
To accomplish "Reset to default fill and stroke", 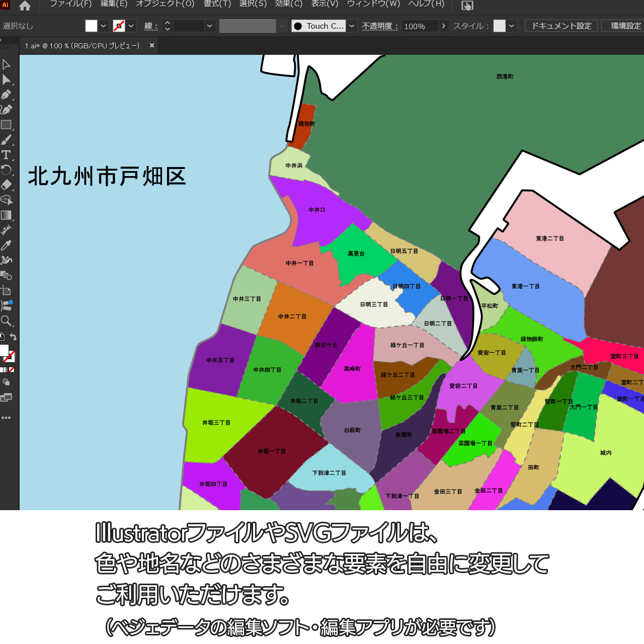I will pos(2,337).
